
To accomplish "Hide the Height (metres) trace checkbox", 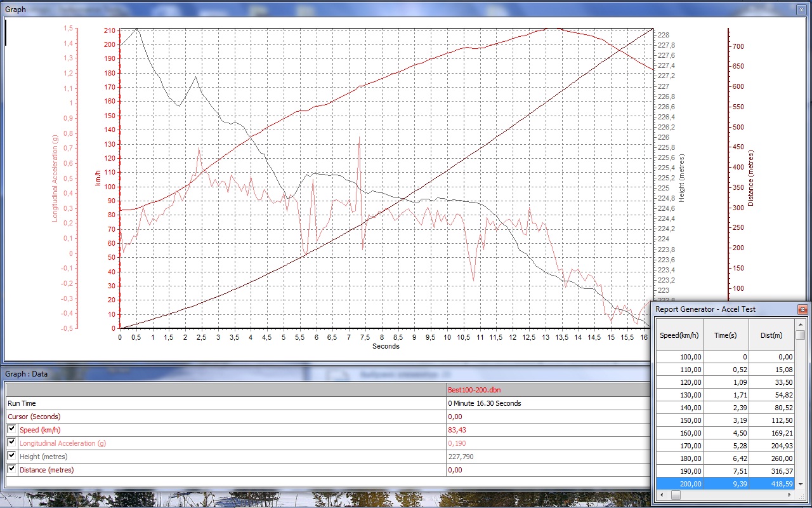I will coord(11,456).
